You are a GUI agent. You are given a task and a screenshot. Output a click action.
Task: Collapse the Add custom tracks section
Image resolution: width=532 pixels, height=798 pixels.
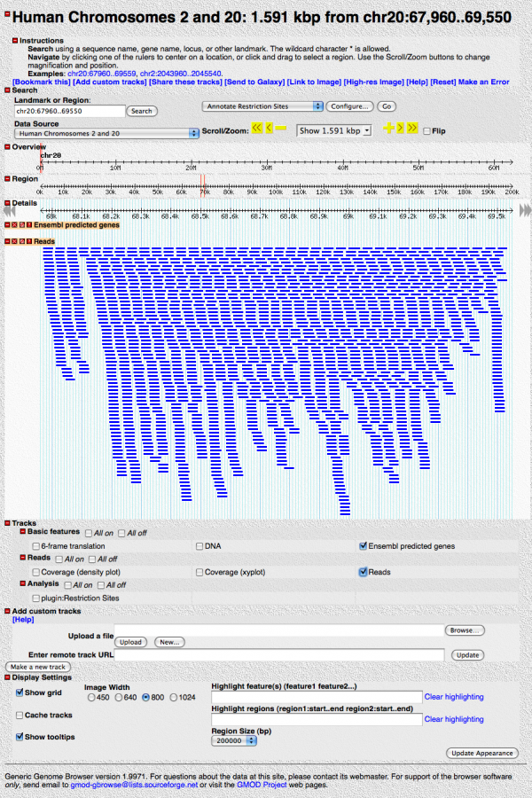coord(8,611)
